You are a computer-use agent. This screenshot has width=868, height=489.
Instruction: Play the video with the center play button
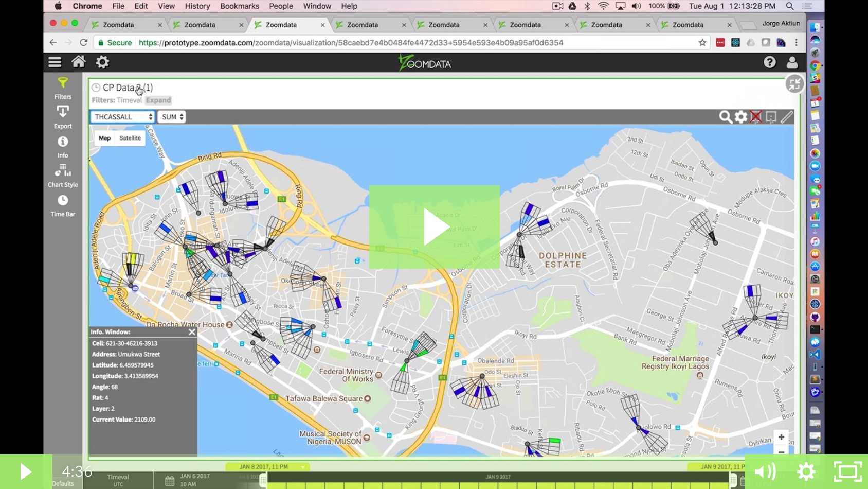(435, 227)
